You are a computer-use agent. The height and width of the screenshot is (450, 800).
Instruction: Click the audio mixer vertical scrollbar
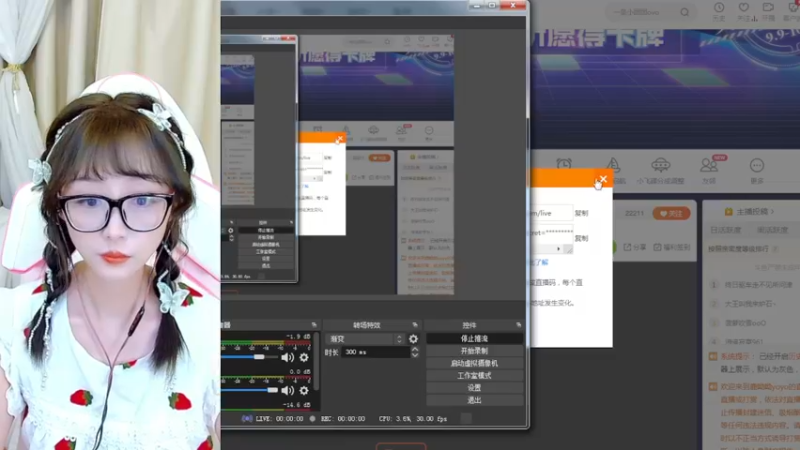[316, 362]
